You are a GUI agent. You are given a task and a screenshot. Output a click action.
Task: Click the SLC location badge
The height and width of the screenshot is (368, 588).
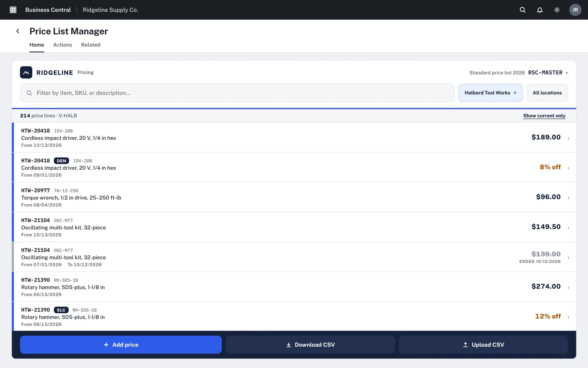(x=61, y=310)
